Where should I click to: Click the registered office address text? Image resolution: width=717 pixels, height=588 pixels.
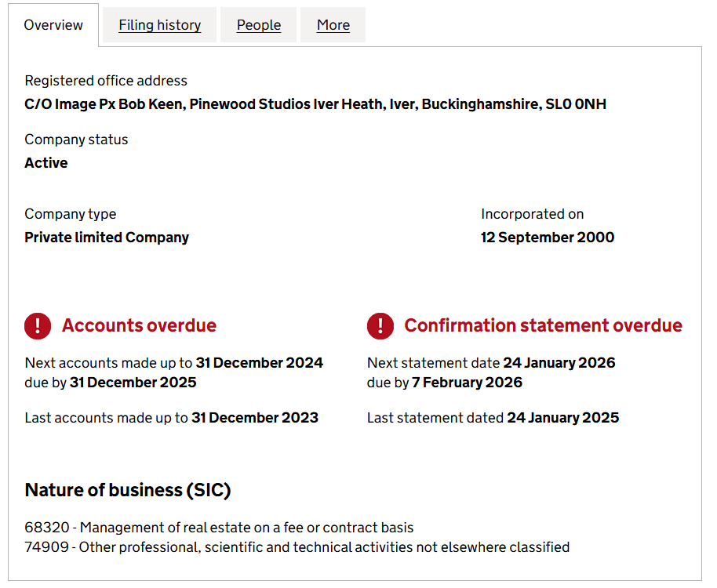[x=315, y=104]
